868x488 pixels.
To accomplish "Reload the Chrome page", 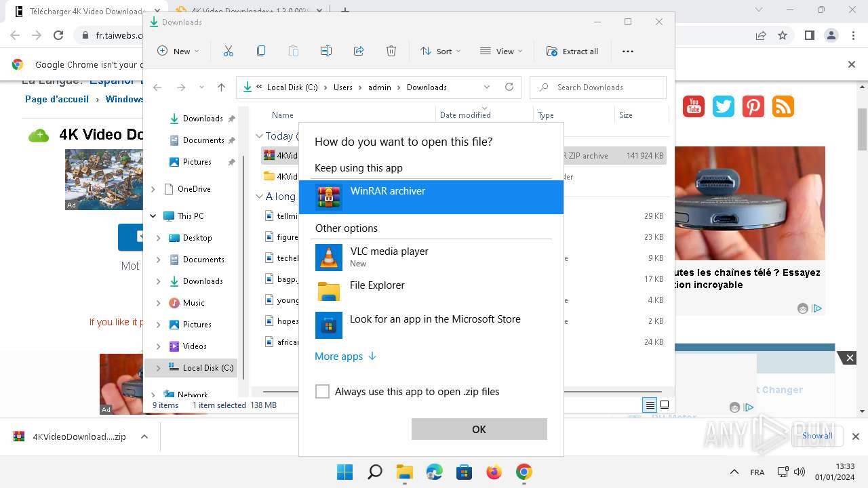I will pos(58,35).
